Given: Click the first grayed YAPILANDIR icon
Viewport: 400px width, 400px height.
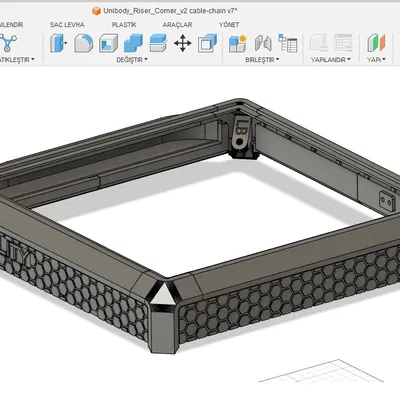Looking at the screenshot, I should coord(318,43).
